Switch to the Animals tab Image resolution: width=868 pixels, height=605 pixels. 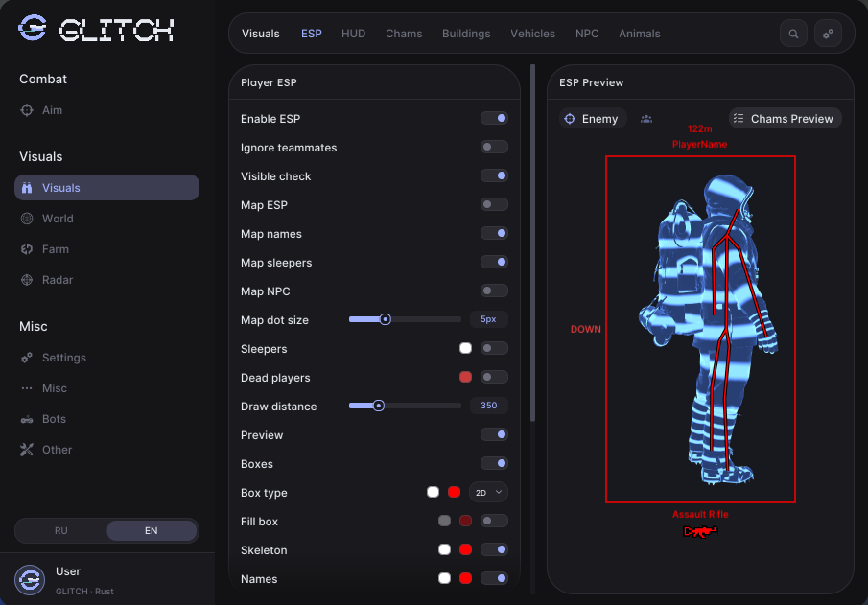point(640,34)
